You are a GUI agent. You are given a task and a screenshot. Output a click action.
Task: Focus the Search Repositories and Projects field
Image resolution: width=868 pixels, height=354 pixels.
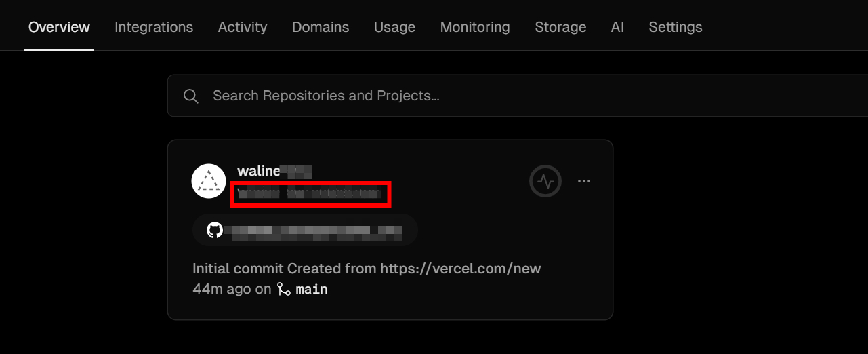[474, 96]
